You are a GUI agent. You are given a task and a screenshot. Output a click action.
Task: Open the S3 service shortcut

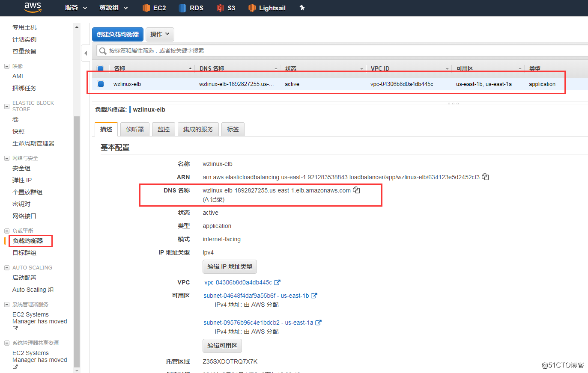pyautogui.click(x=226, y=8)
